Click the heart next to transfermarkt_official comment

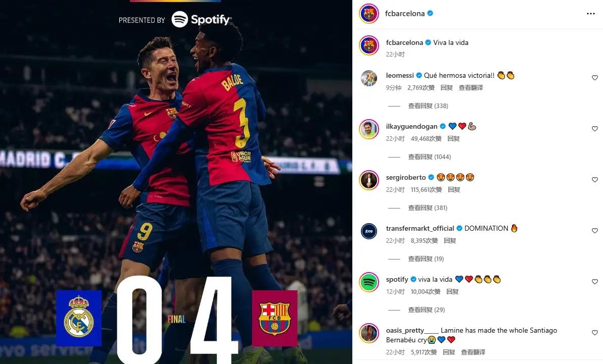[594, 231]
